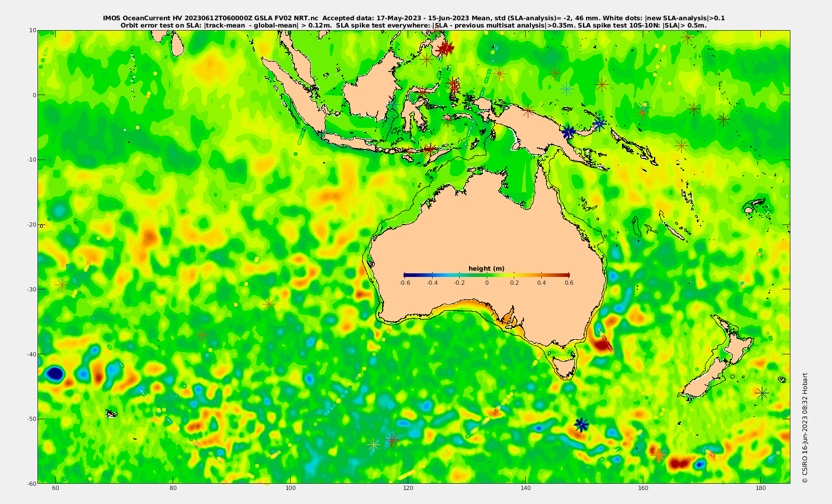Click the dark blue eddy near 60E 43S

(x=55, y=373)
